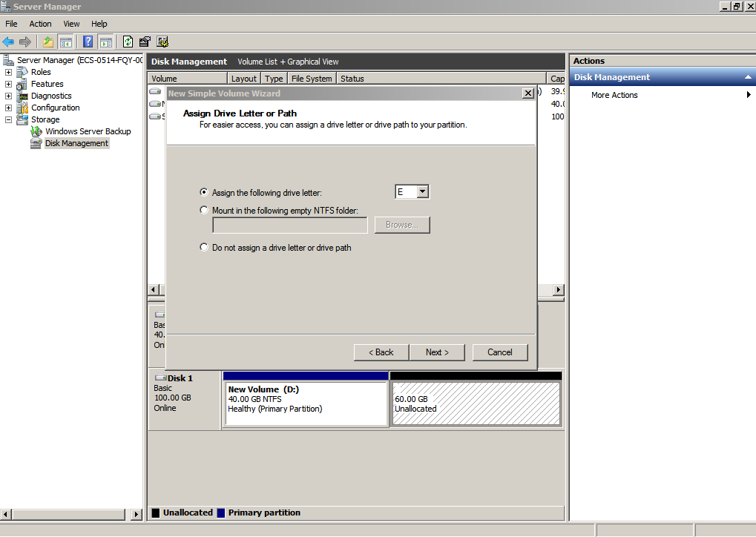Click the first volume's drive icon in list
Image resolution: width=756 pixels, height=537 pixels.
155,91
